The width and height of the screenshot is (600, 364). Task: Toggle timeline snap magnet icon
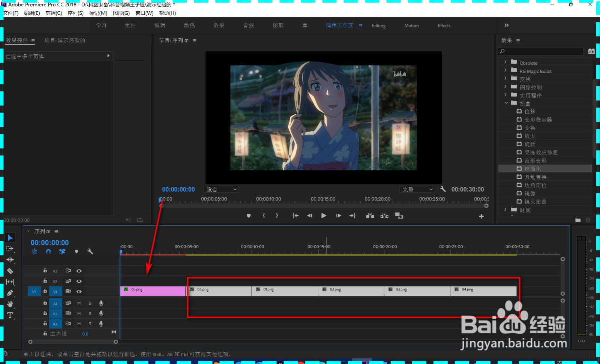pyautogui.click(x=48, y=252)
